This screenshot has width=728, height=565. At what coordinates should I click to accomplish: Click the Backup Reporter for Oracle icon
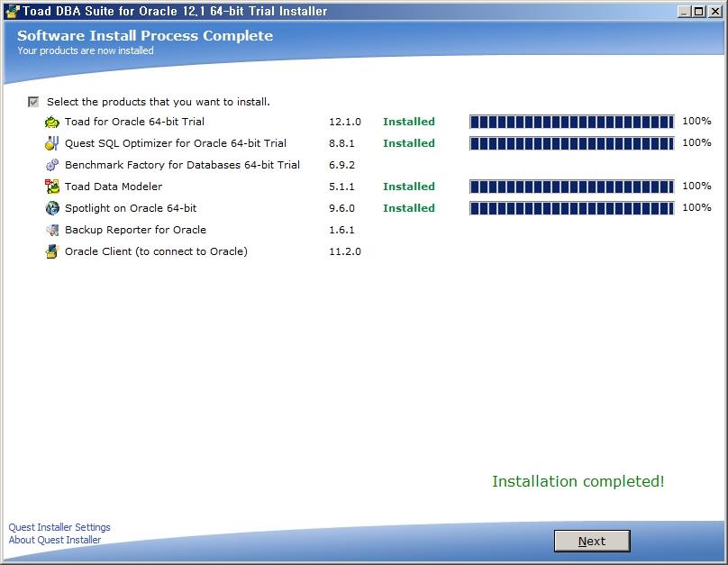tap(52, 230)
